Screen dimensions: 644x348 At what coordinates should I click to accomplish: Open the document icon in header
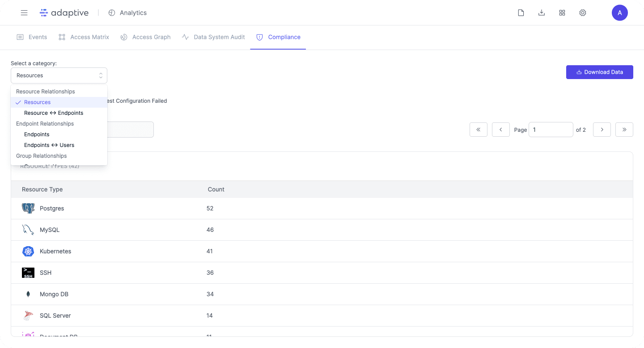pos(521,13)
